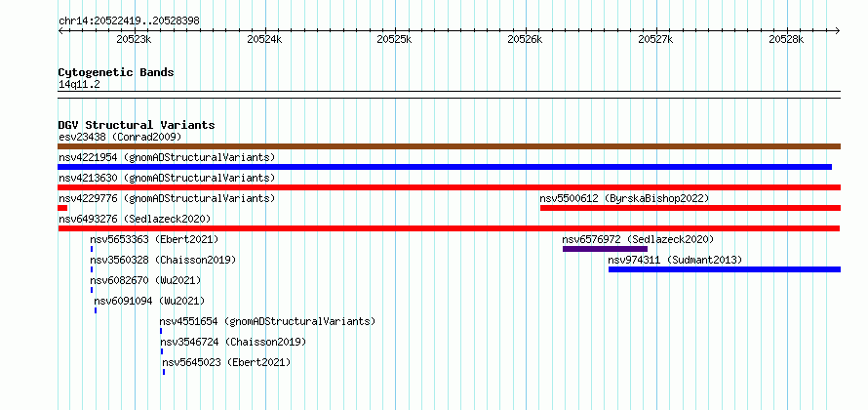Click the chr14:20522419..20528398 coordinates text
Viewport: 868px width, 410px height.
point(129,21)
